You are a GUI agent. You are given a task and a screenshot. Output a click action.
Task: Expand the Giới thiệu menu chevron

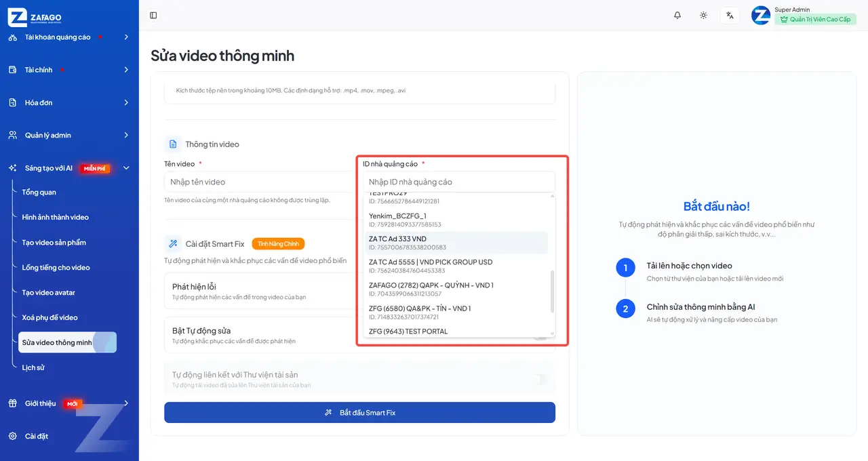126,403
